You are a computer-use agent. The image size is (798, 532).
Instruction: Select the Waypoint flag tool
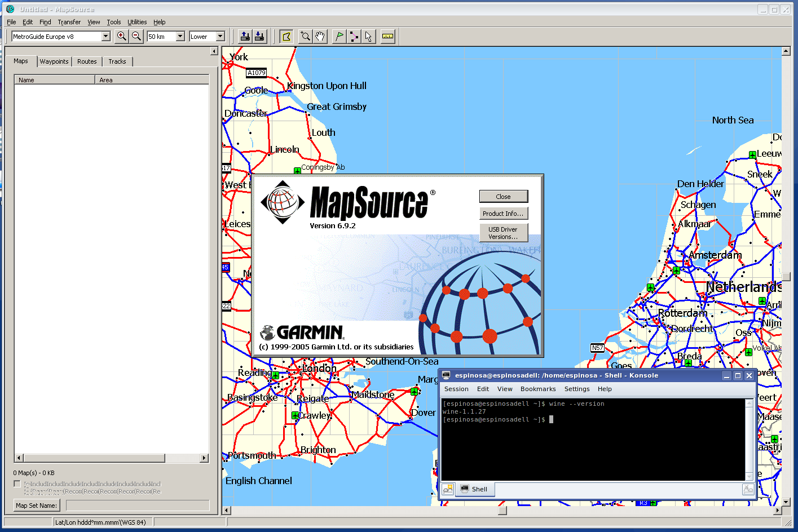[x=339, y=37]
